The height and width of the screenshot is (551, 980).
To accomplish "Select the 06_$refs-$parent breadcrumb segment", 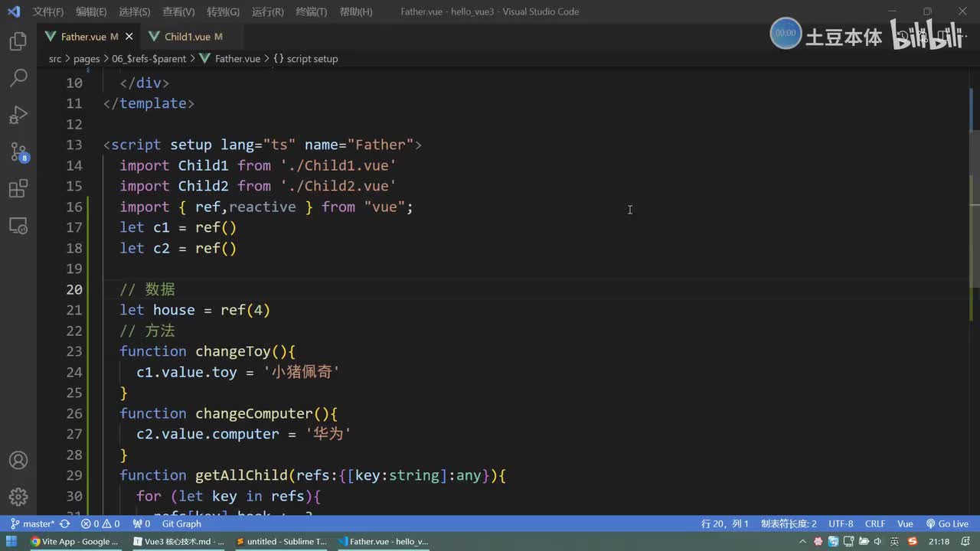I will pyautogui.click(x=149, y=59).
